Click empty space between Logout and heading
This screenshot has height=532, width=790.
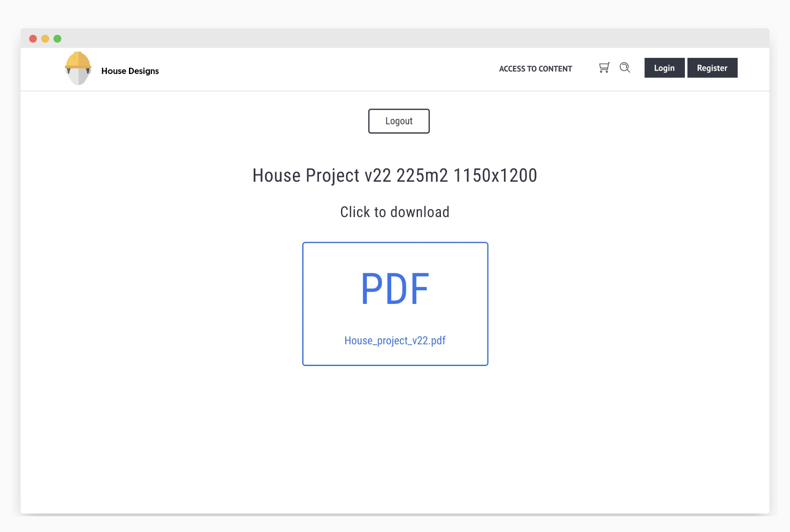coord(395,149)
